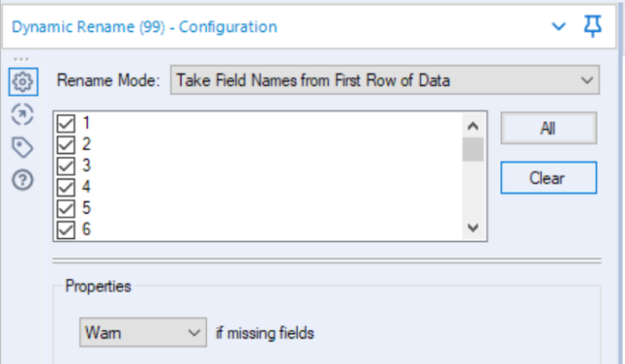Click the field list scroll down arrow
Screen dimensions: 625x364
point(473,227)
